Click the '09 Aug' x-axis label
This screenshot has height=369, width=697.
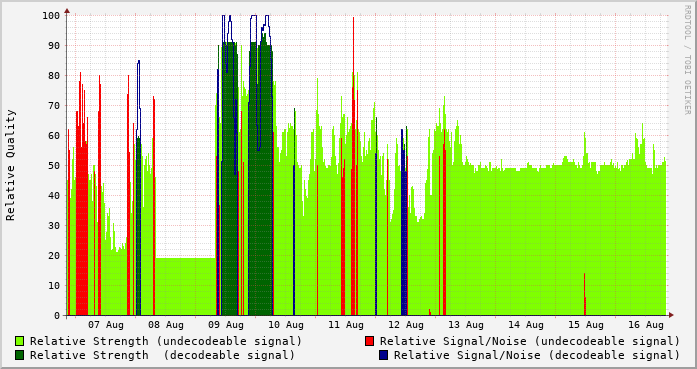[226, 325]
